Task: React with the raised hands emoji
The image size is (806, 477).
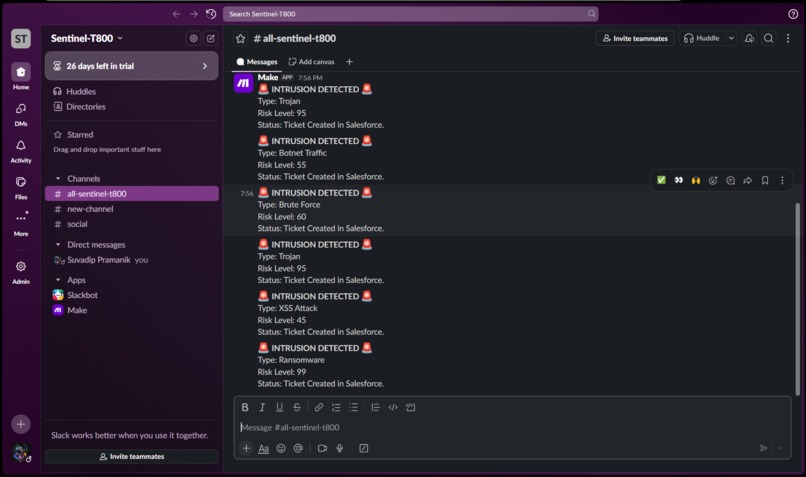Action: tap(695, 180)
